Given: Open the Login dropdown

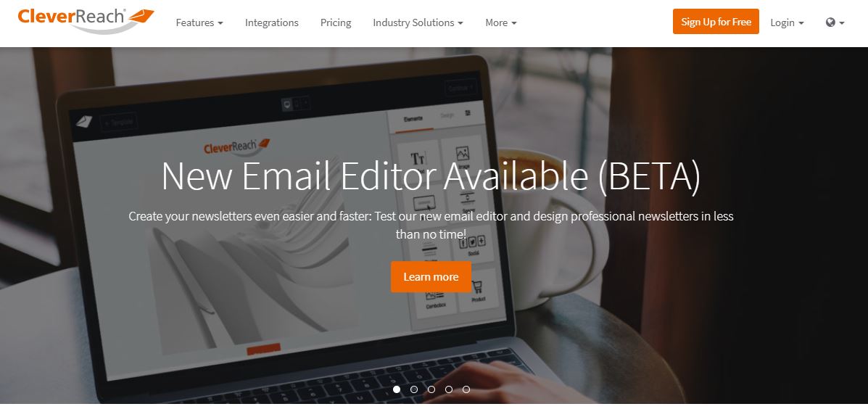Looking at the screenshot, I should pyautogui.click(x=788, y=22).
